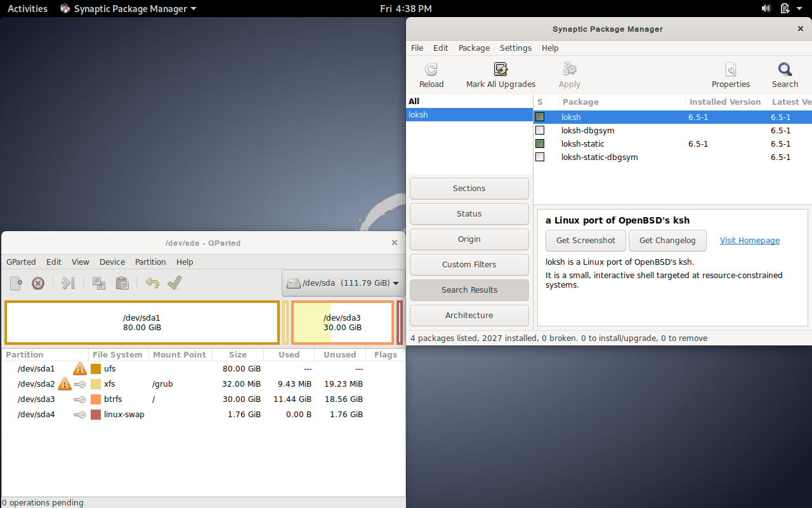
Task: Click the linux-swap color swatch for /dev/sda4
Action: 96,415
